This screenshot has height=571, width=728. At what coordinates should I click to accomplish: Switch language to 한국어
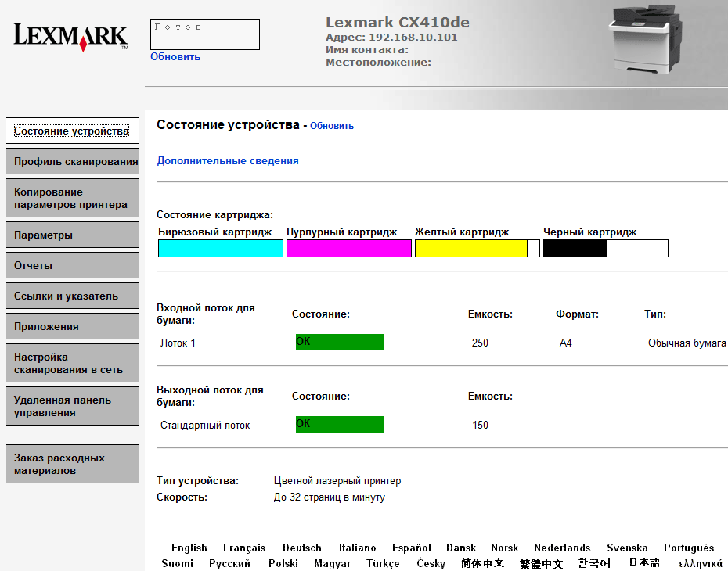[x=594, y=563]
